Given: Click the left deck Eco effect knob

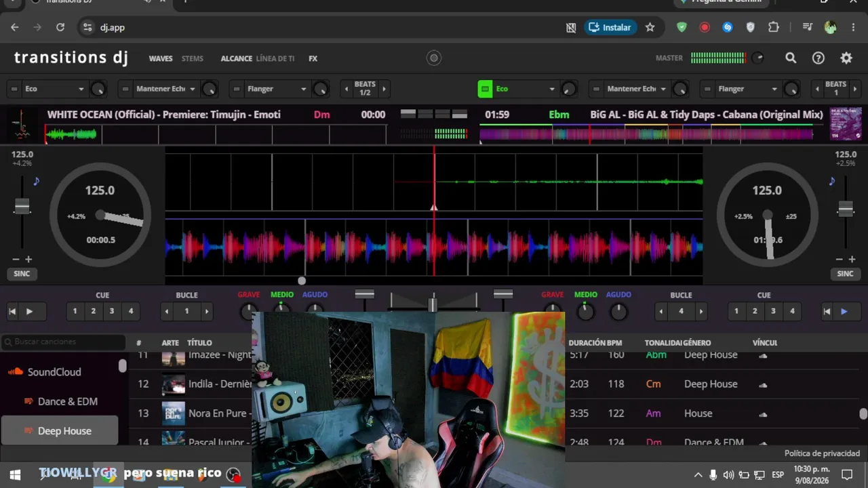Looking at the screenshot, I should click(98, 89).
